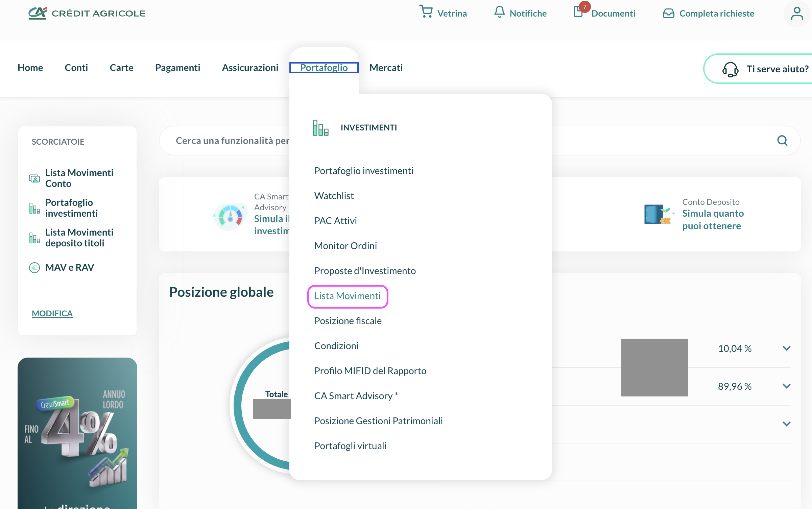Open the Portafoglio menu tab
This screenshot has height=509, width=812.
tap(324, 68)
